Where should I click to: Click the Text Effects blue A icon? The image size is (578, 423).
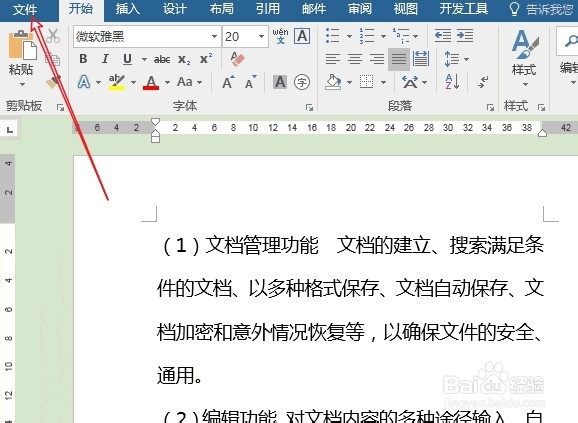point(84,82)
